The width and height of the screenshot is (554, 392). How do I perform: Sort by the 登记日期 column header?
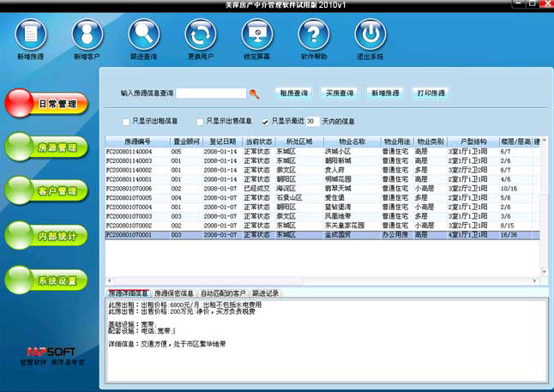pos(223,142)
